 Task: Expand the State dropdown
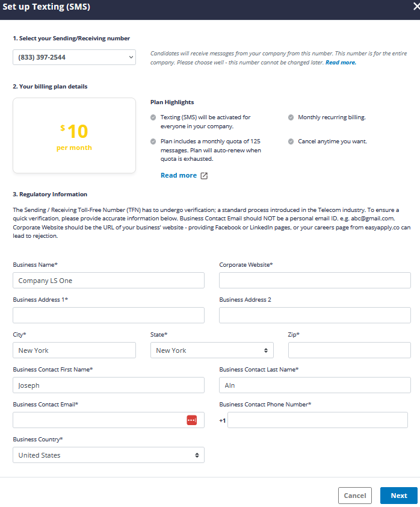[212, 350]
